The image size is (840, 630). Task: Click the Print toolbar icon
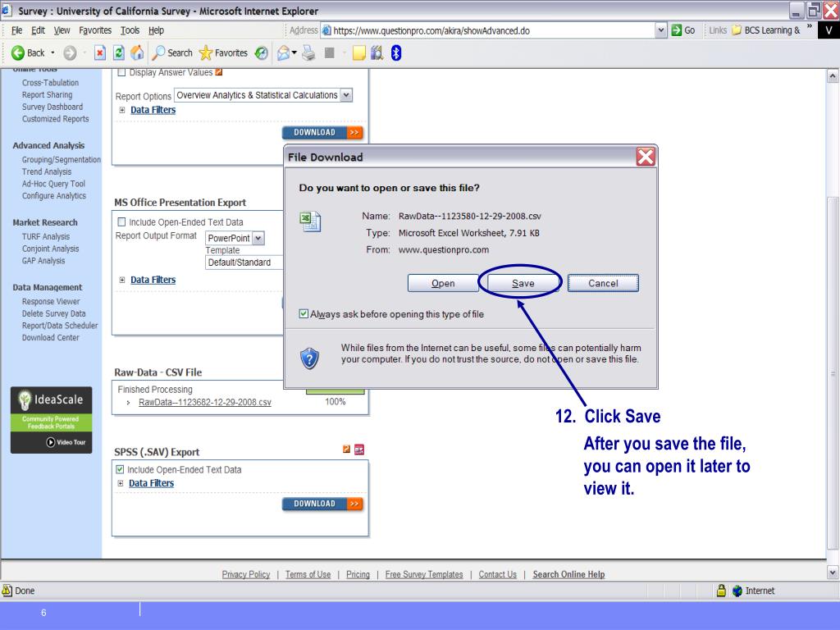[x=308, y=52]
